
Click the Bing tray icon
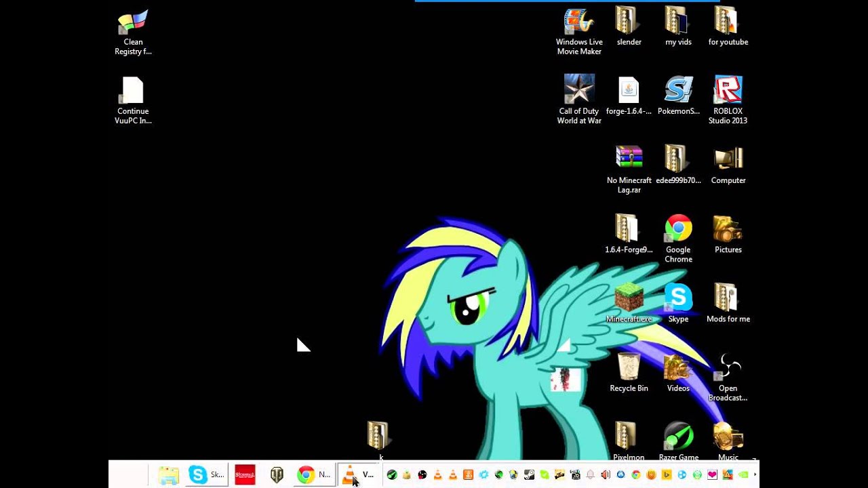(x=666, y=474)
